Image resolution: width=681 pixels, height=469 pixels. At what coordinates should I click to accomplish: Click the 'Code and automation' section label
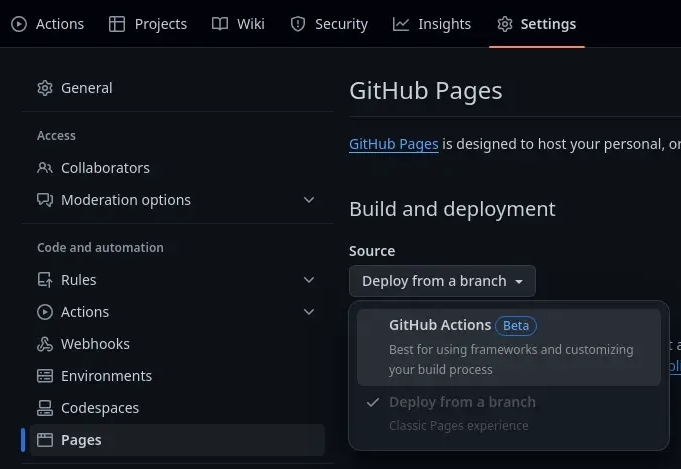coord(100,248)
